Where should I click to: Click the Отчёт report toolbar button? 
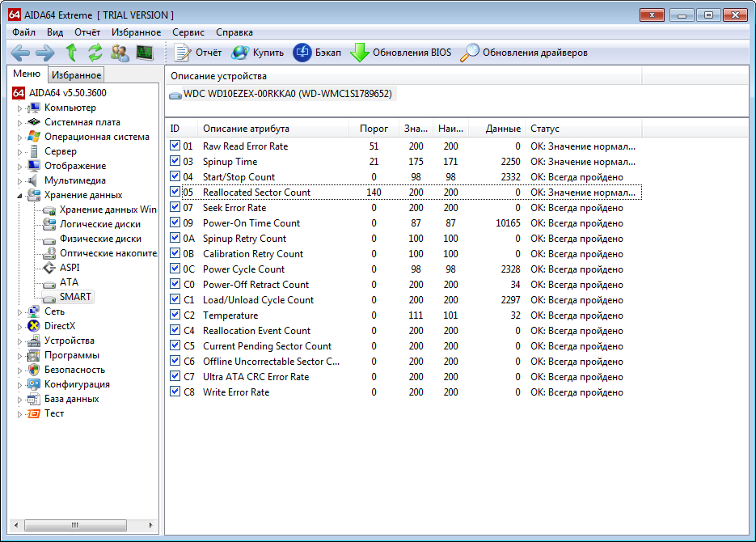[x=197, y=53]
